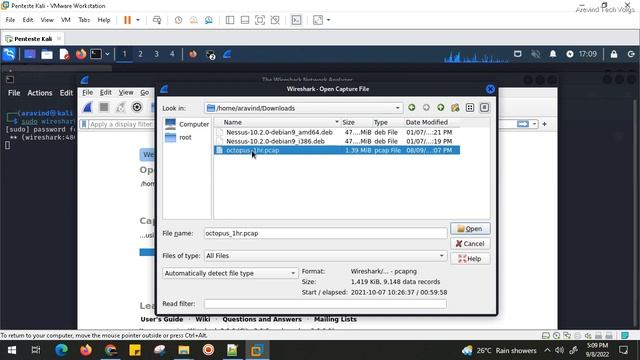Create a new folder in file dialog
This screenshot has width=640, height=360.
[x=455, y=108]
